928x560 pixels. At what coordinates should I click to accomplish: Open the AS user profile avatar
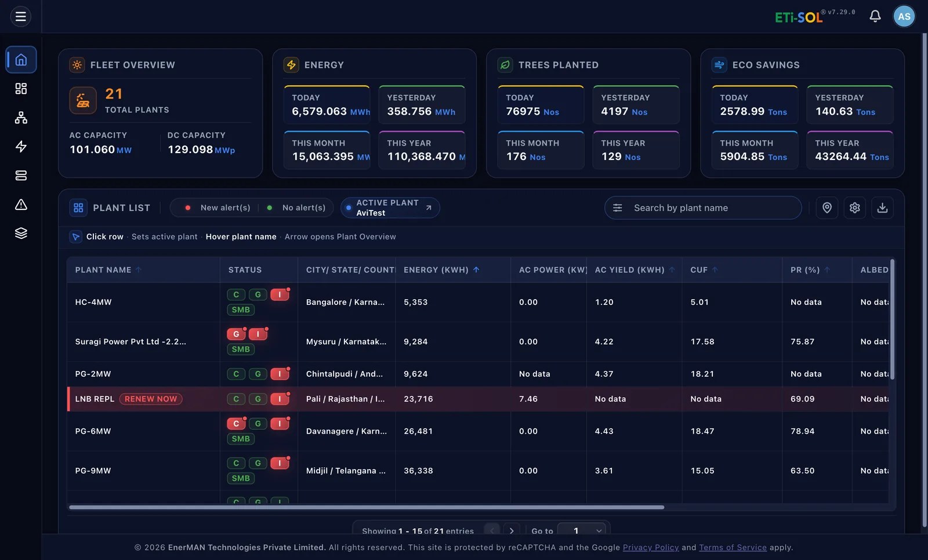[x=904, y=16]
